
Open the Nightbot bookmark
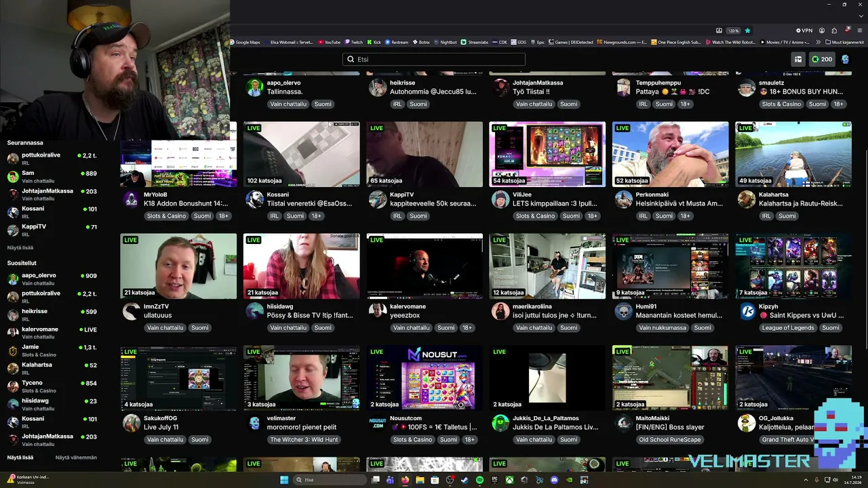tap(446, 42)
